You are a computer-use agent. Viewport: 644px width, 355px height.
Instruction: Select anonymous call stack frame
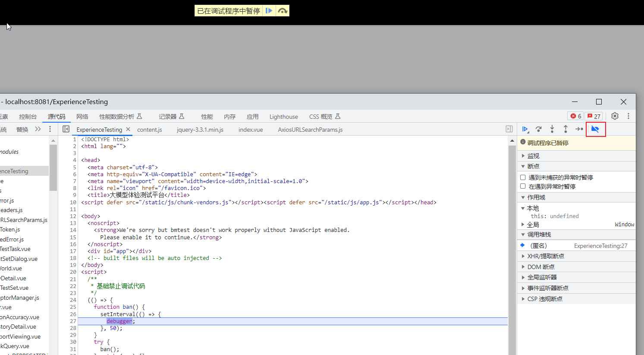576,246
